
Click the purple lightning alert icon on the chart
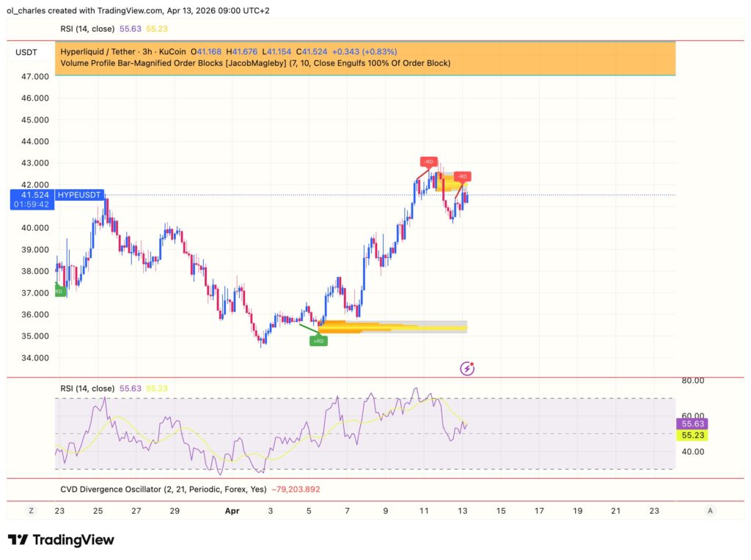[467, 368]
